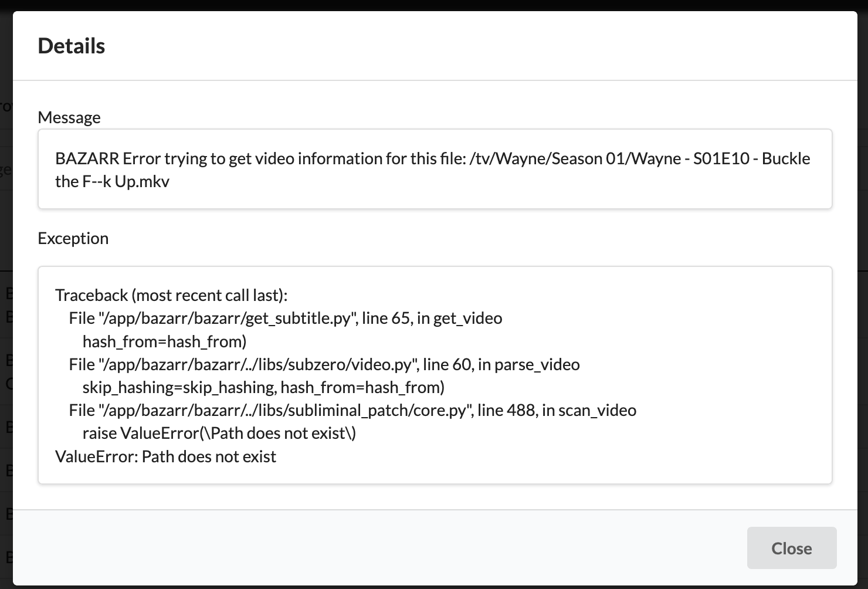Select the BAZARR error message text box

434,169
